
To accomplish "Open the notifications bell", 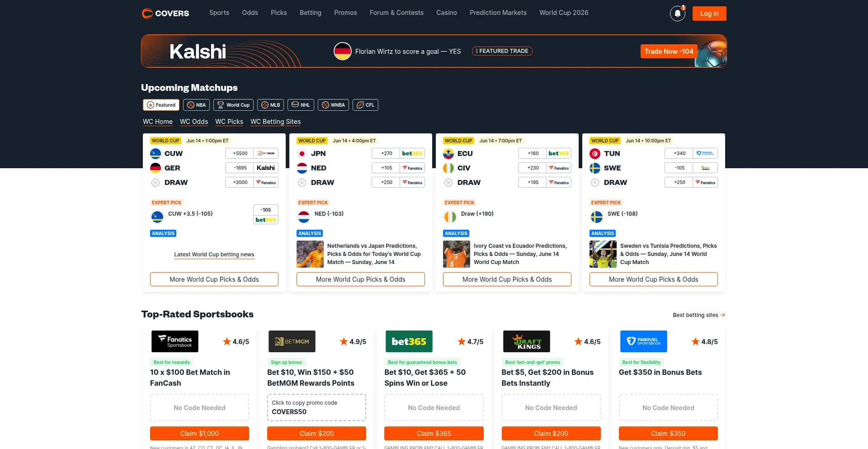I will [677, 14].
